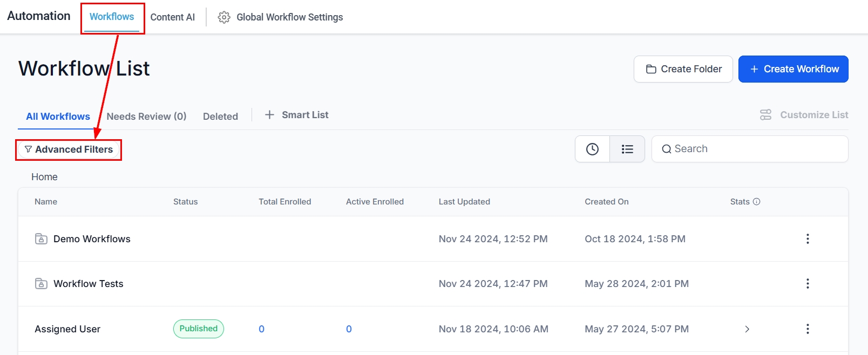Image resolution: width=868 pixels, height=355 pixels.
Task: Open Assigned User three-dot menu
Action: pyautogui.click(x=808, y=329)
